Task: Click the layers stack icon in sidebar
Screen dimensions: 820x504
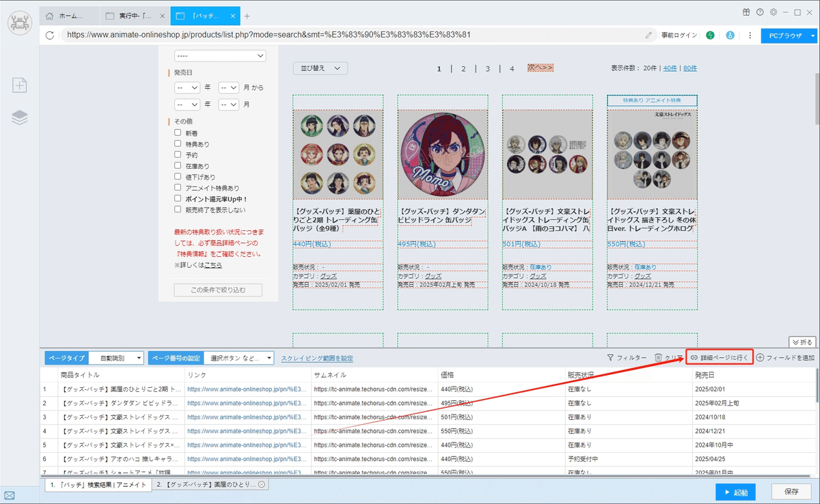Action: 20,117
